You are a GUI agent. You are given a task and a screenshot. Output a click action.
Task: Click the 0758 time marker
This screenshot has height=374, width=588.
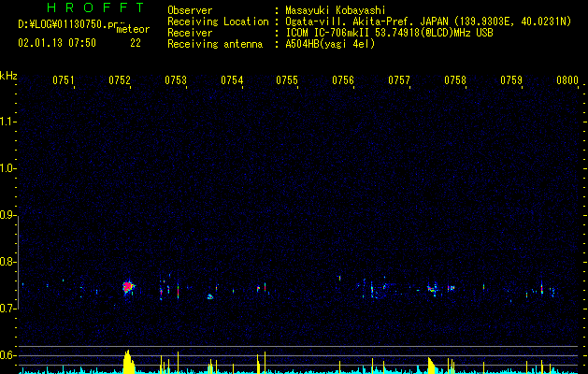[455, 80]
